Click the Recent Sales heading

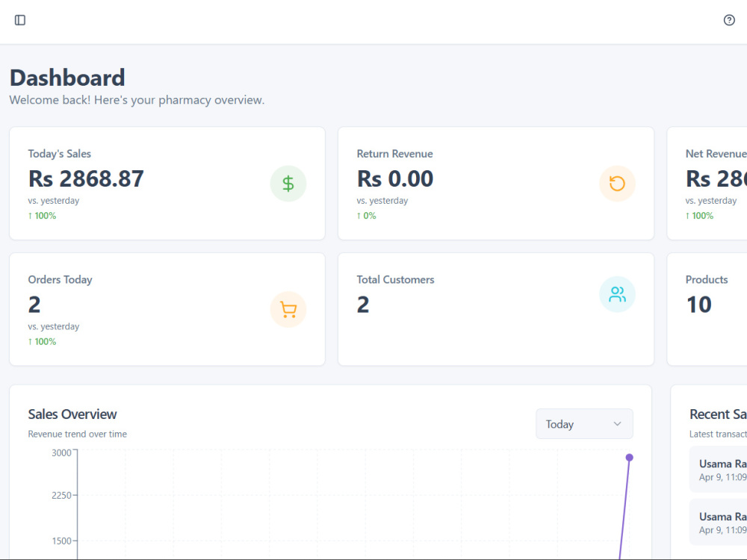[x=718, y=414]
